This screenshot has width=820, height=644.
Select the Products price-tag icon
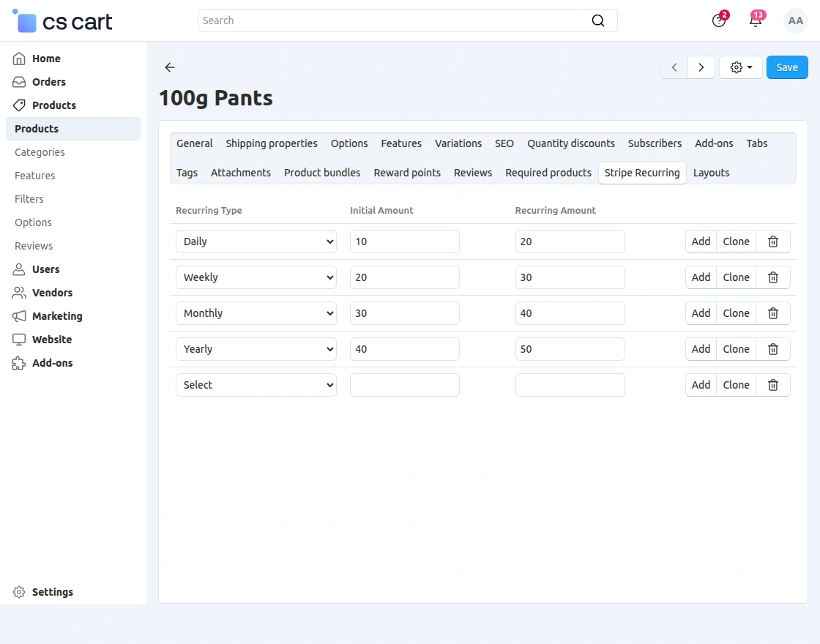pyautogui.click(x=19, y=105)
